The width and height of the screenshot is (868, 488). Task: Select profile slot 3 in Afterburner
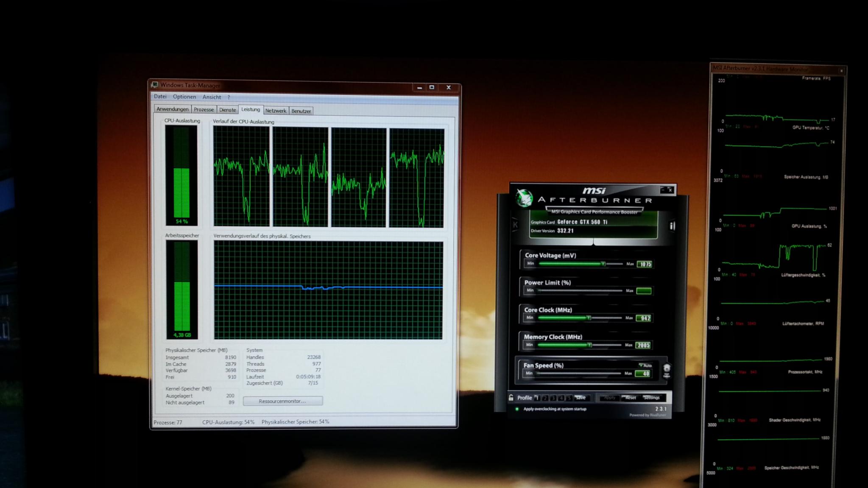tap(553, 398)
